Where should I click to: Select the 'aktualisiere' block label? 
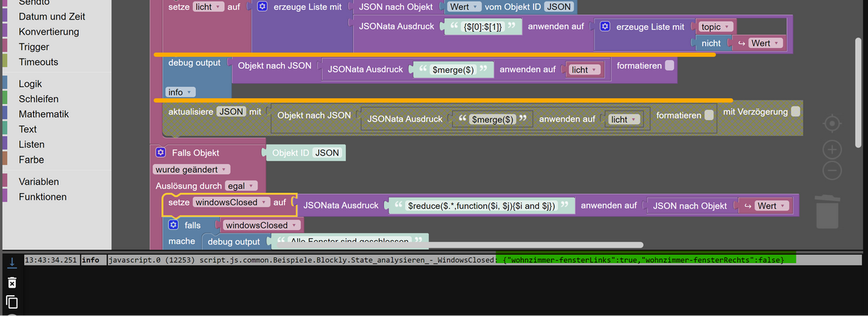191,111
